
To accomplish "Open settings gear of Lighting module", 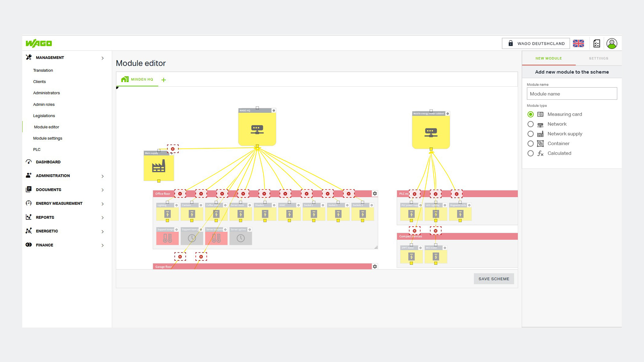I will click(176, 205).
